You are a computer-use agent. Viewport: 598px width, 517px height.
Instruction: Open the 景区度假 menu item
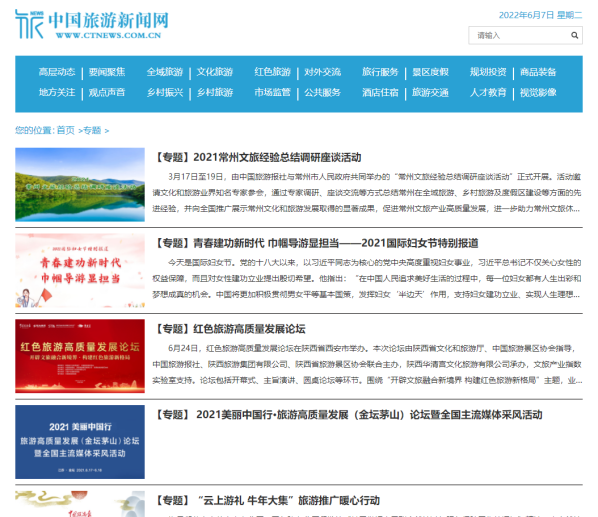click(430, 72)
